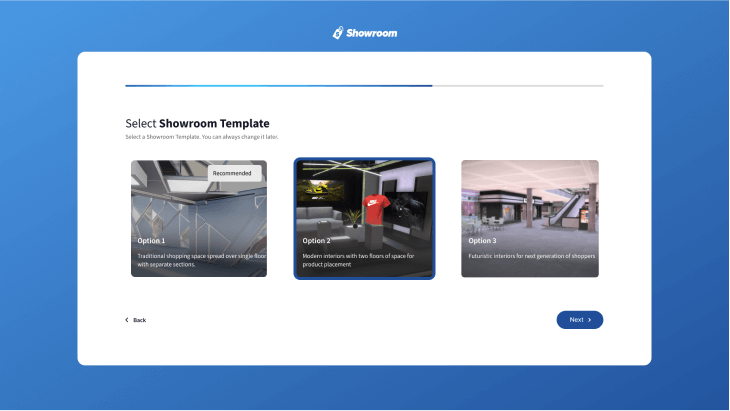This screenshot has width=730, height=411.
Task: Click the right arrow inside Next button
Action: [590, 320]
